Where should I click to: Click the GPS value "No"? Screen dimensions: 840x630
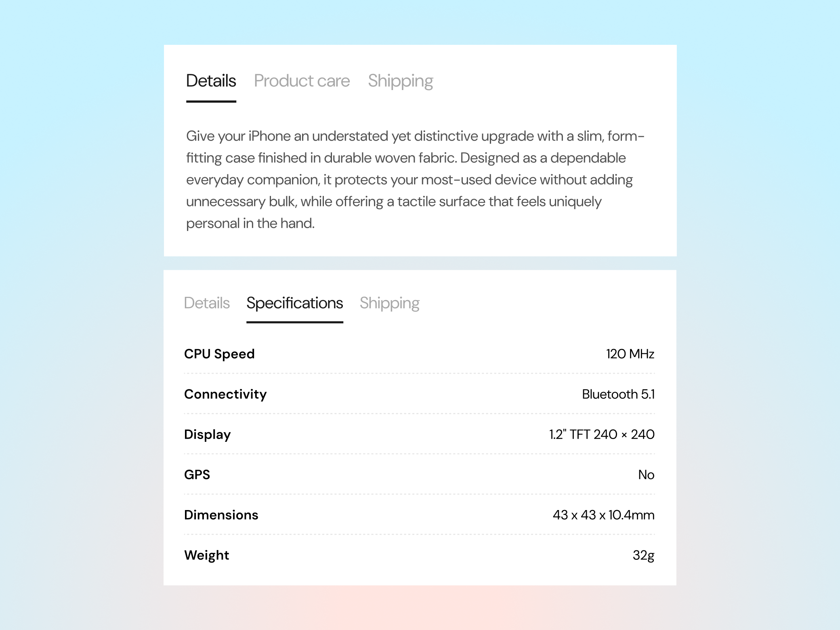(646, 475)
